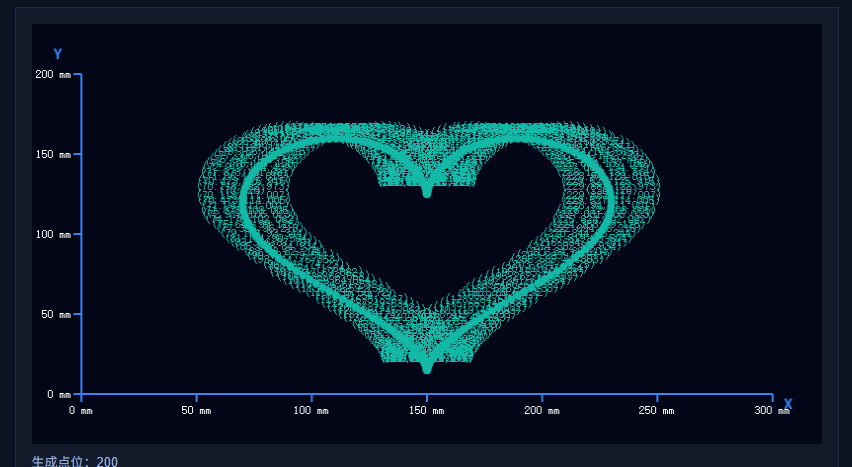This screenshot has height=467, width=852.
Task: Click the 300 mm X-axis tick label
Action: point(772,411)
